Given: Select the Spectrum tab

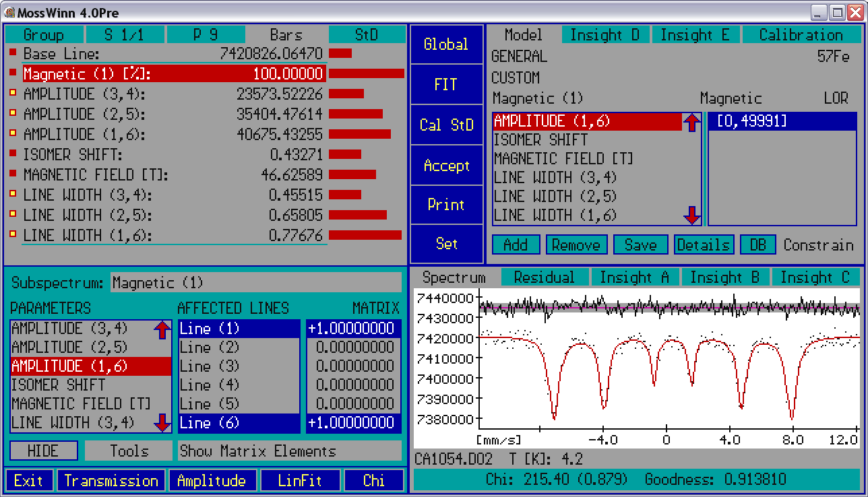Looking at the screenshot, I should click(x=454, y=277).
